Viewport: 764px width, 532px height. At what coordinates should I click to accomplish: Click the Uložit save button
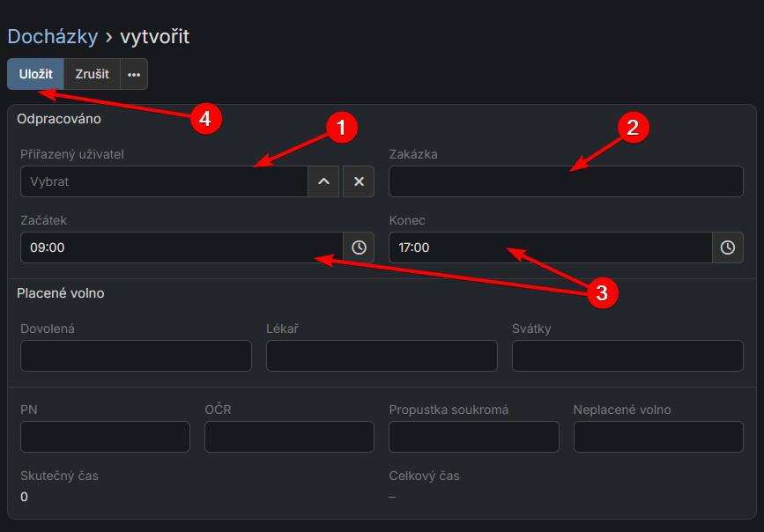click(36, 74)
